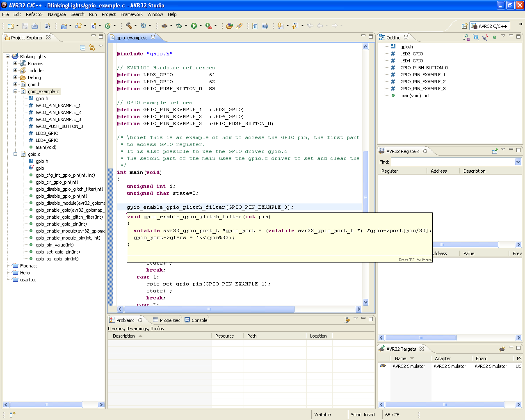
Task: Expand the Debug folder
Action: coord(15,78)
